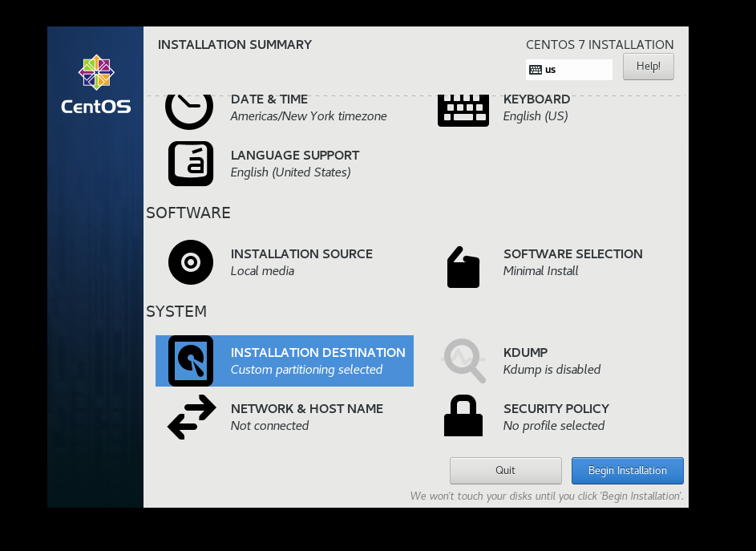Click the keyboard icon in layout indicator
This screenshot has height=551, width=756.
point(536,70)
